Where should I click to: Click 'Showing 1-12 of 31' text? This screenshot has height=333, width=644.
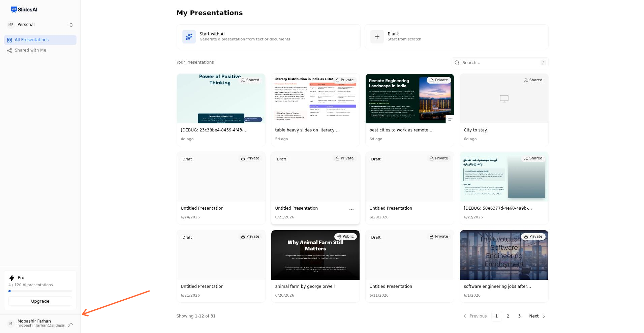196,316
